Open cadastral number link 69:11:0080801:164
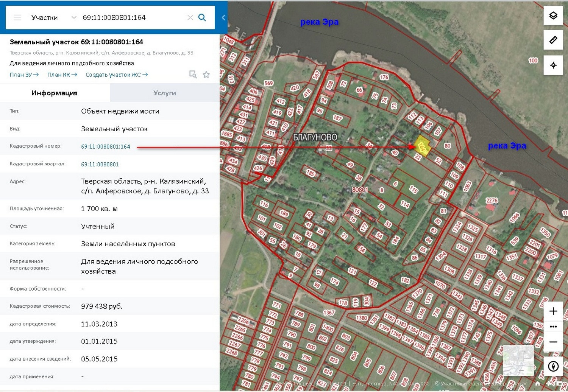Image resolution: width=568 pixels, height=392 pixels. (106, 146)
